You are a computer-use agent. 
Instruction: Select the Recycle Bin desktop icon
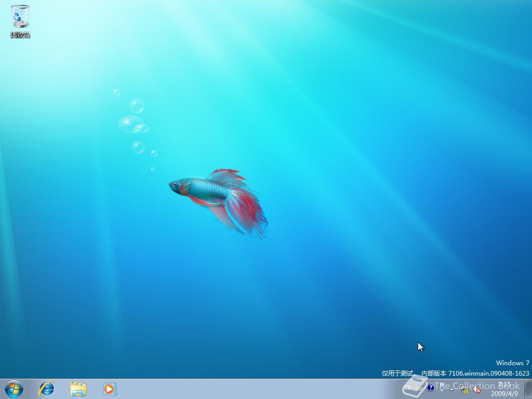(x=20, y=21)
